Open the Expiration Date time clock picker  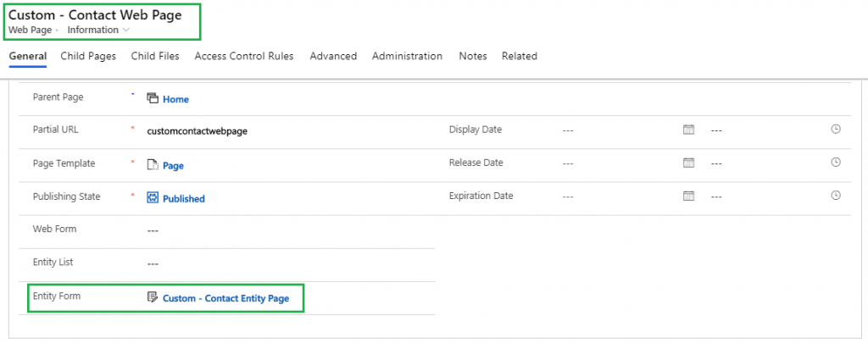836,196
